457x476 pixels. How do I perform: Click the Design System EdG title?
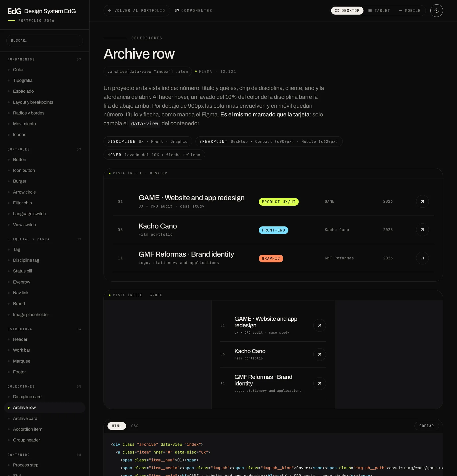[x=50, y=11]
